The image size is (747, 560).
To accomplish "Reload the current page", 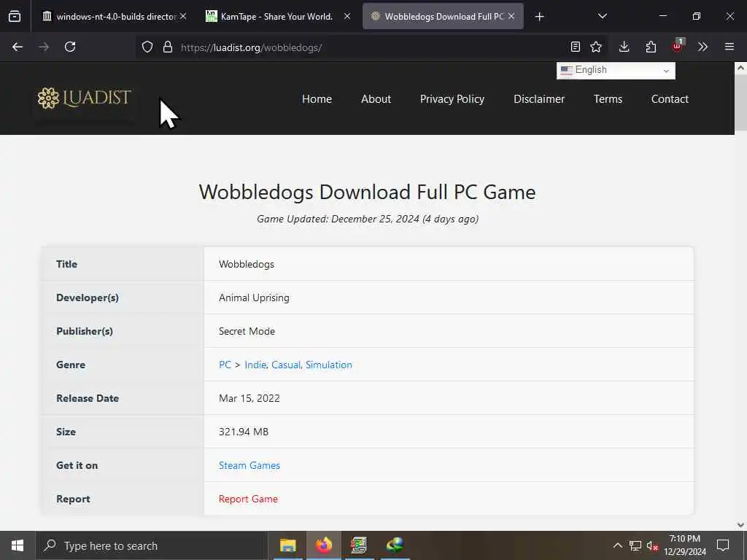I will 70,47.
